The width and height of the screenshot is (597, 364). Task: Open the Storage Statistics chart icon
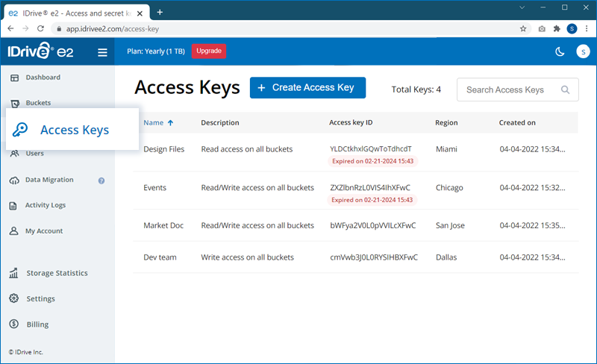coord(13,272)
